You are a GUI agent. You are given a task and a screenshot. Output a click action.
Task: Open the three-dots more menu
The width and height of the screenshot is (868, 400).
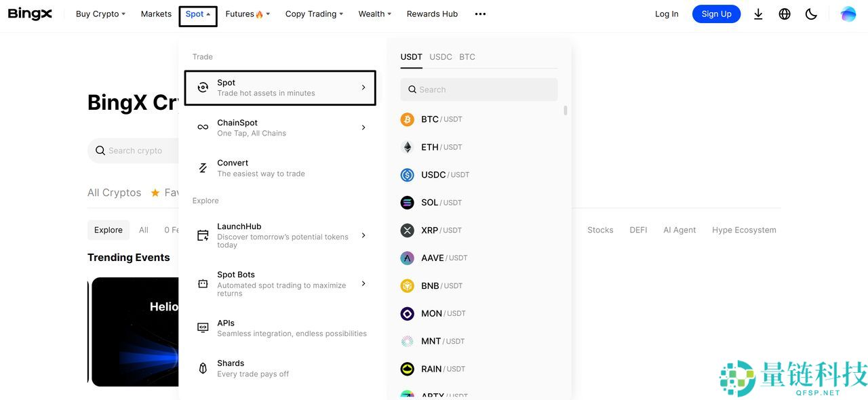(480, 14)
